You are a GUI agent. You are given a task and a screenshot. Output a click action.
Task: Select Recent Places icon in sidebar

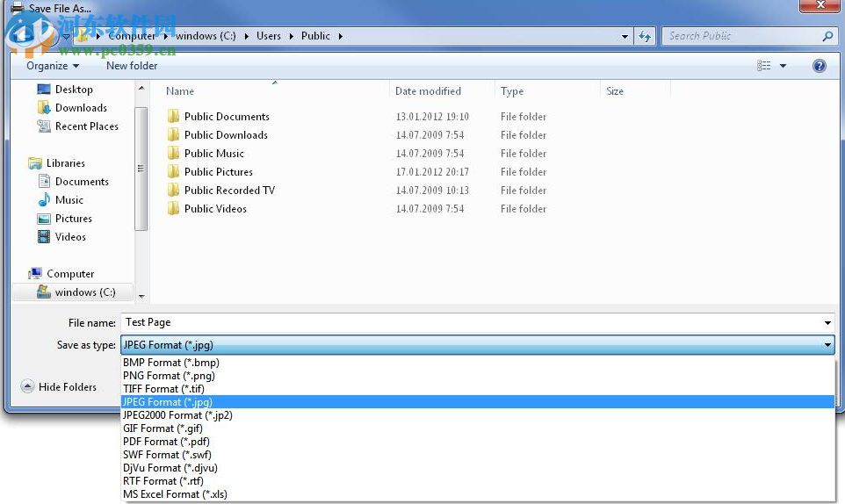[x=44, y=126]
